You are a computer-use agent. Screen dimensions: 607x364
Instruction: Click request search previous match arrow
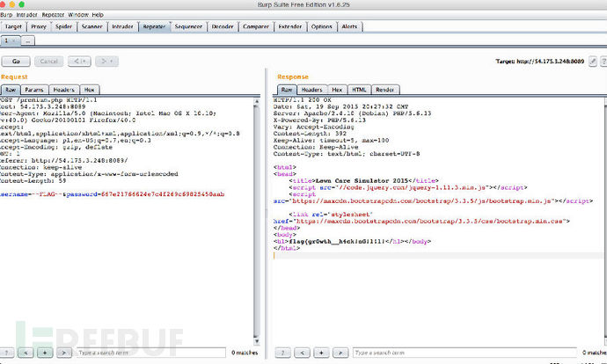(x=26, y=353)
